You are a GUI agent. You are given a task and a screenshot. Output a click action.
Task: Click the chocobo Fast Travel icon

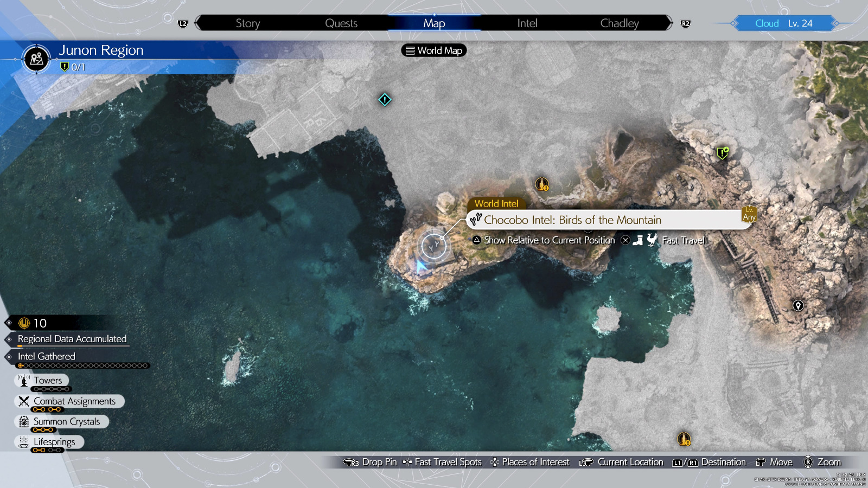652,240
